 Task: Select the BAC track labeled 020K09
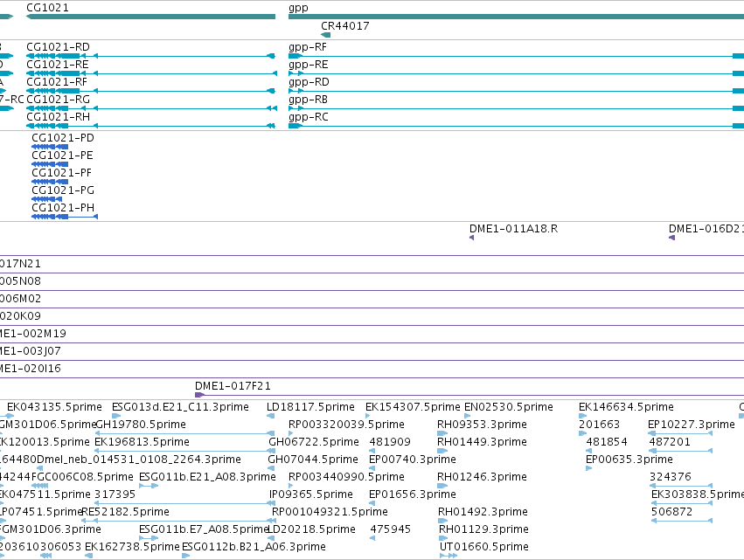tap(20, 317)
